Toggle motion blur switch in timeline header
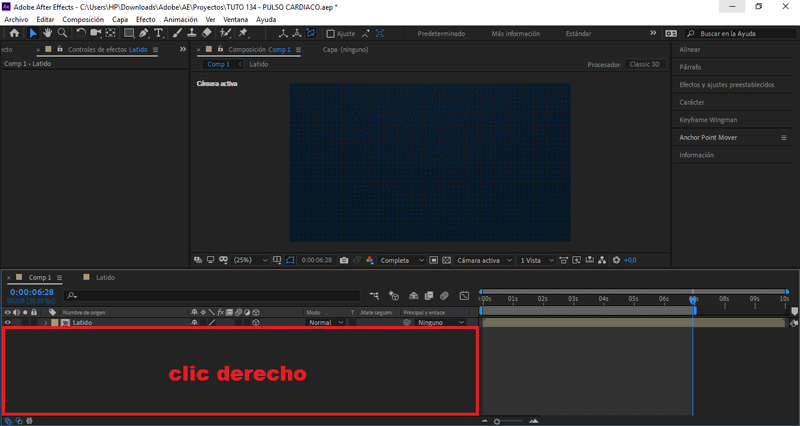The width and height of the screenshot is (800, 426). 444,295
